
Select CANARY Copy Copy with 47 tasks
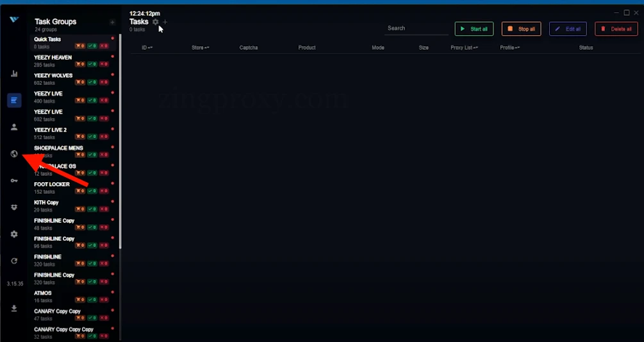point(74,314)
